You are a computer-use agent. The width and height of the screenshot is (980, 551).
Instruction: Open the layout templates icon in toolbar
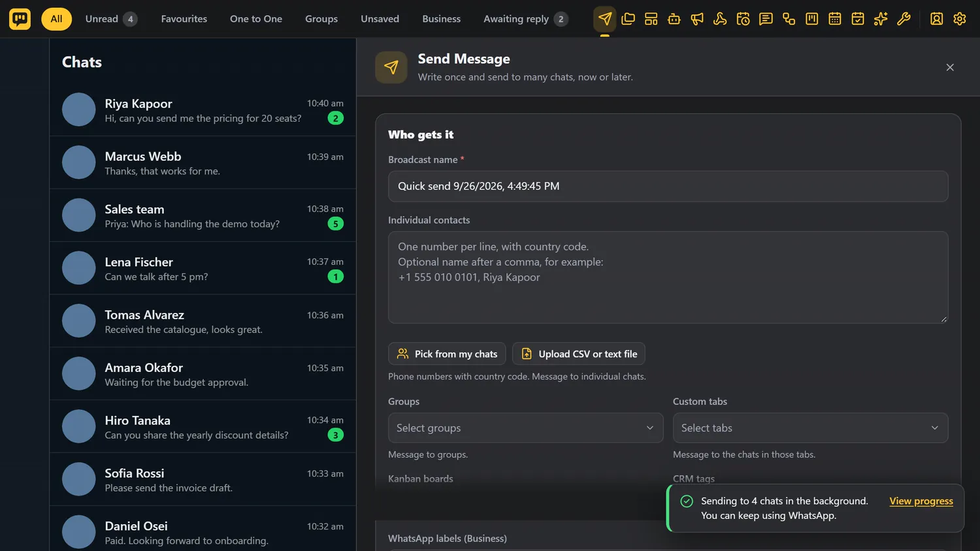tap(651, 19)
